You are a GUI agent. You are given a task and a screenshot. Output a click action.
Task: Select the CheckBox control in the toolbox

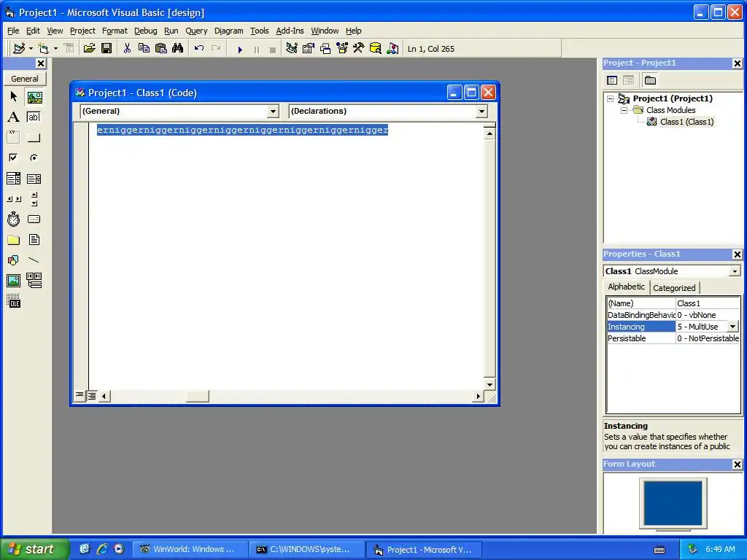coord(13,157)
